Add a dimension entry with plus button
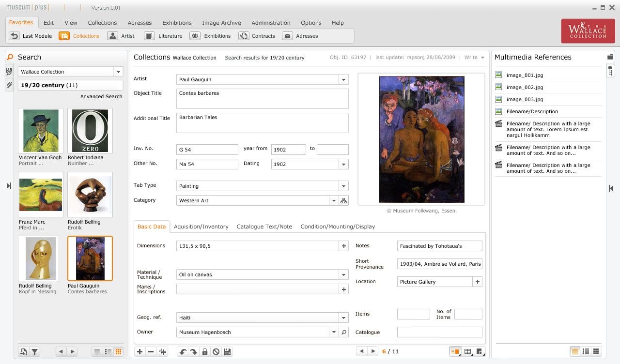620x364 pixels. coord(344,246)
